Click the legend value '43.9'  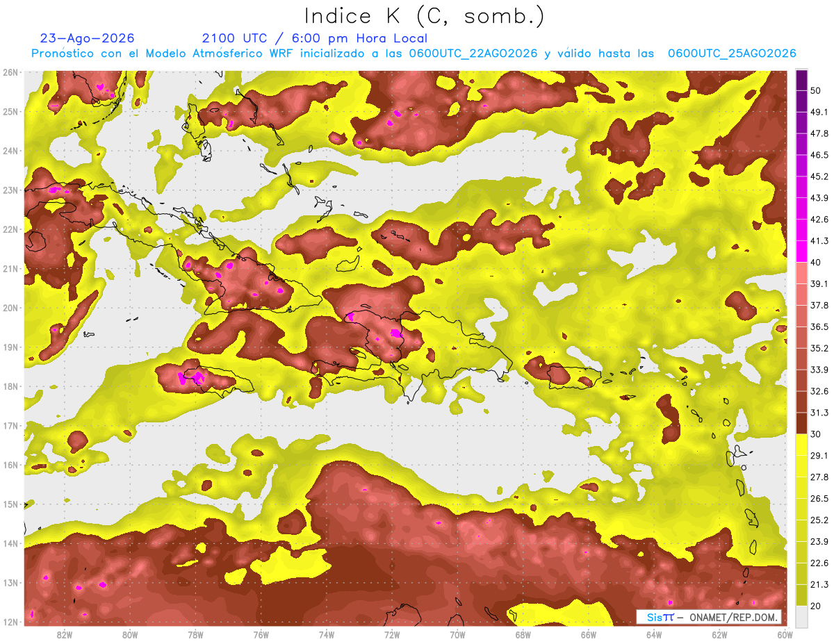[819, 198]
